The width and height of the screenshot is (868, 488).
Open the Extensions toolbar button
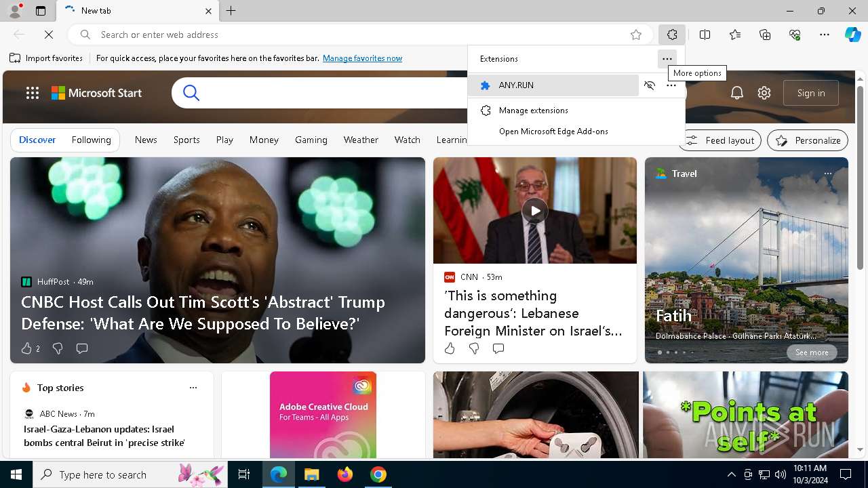coord(672,35)
